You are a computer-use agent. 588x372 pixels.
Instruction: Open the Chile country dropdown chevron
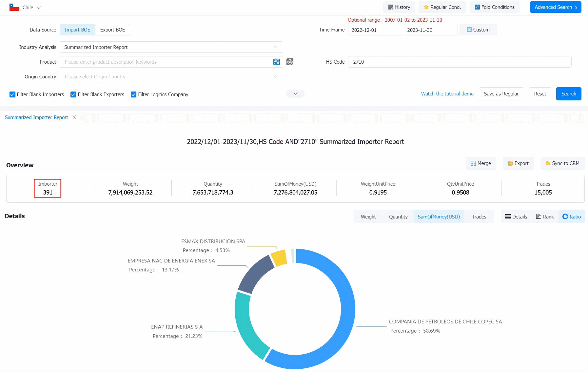point(39,8)
